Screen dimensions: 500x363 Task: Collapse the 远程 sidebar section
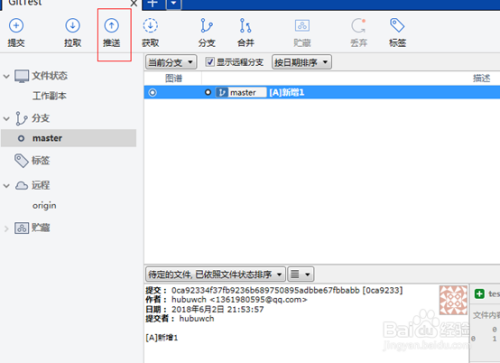[6, 186]
